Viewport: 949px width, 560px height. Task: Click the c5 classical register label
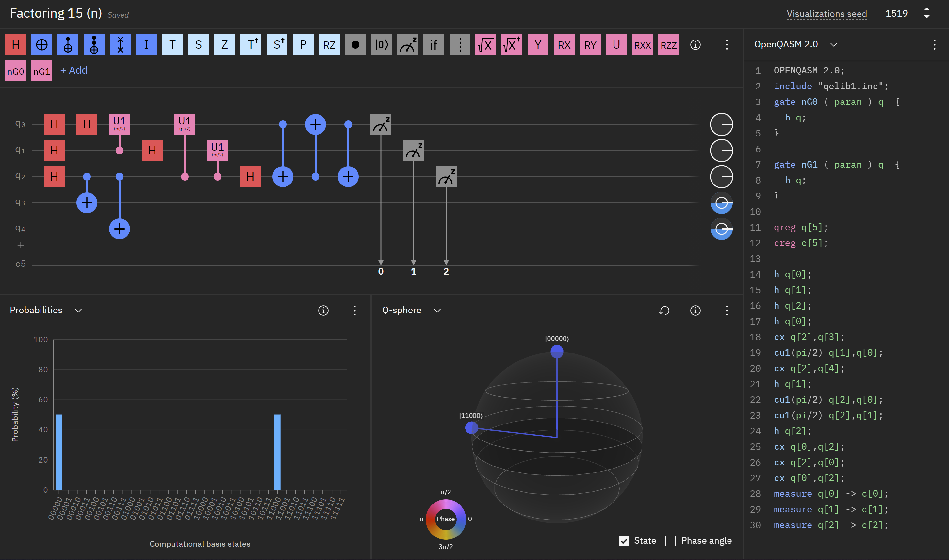(x=20, y=264)
